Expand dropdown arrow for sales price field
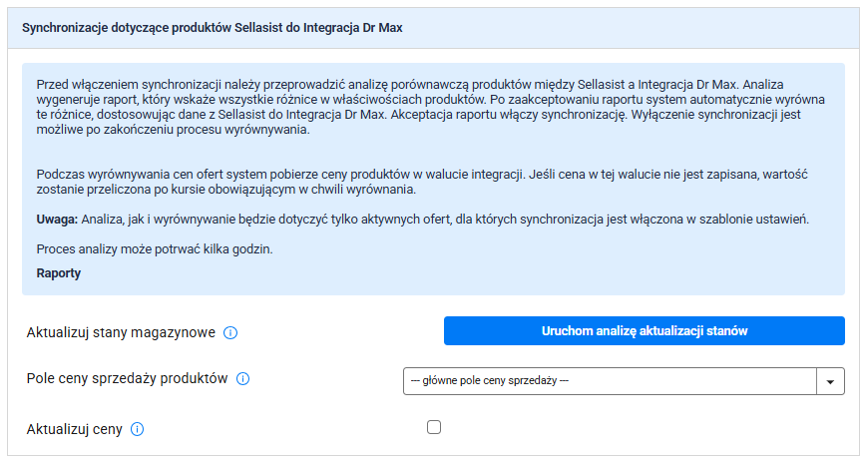 pos(830,381)
